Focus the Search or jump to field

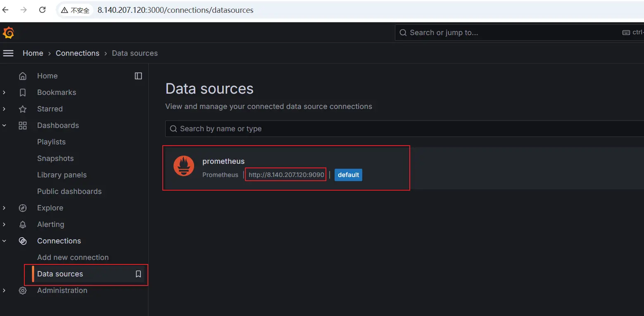coord(519,33)
